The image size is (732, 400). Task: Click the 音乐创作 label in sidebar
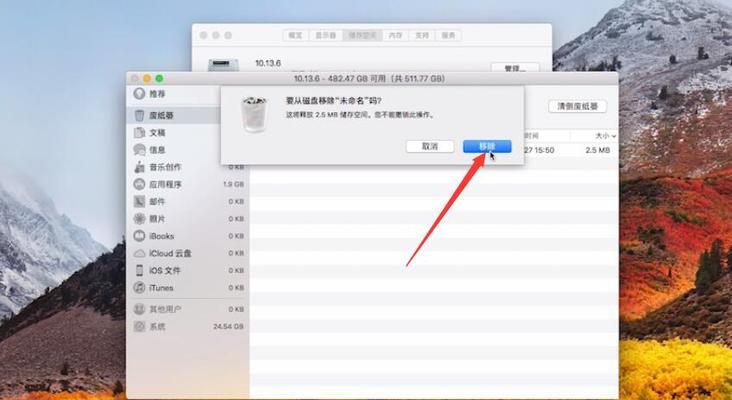click(165, 167)
